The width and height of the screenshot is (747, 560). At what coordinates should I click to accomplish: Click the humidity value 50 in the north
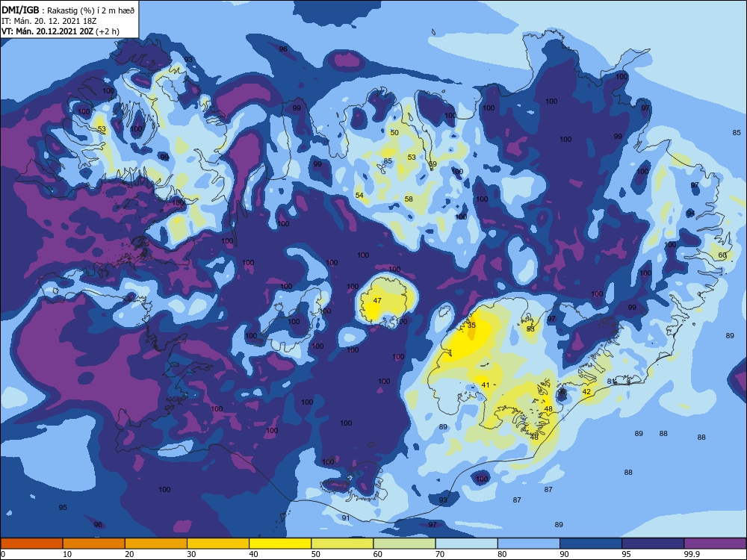point(394,132)
